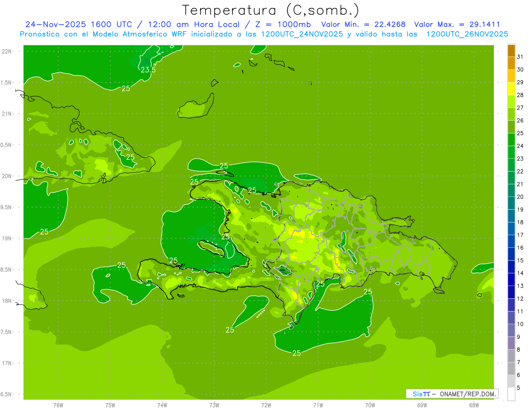Click the WRF model forecast description line

pos(264,34)
